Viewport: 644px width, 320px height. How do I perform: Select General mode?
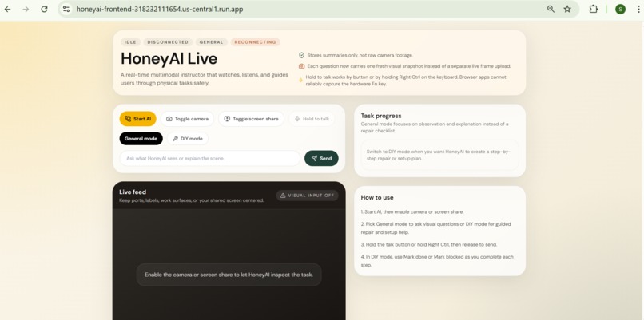[141, 139]
